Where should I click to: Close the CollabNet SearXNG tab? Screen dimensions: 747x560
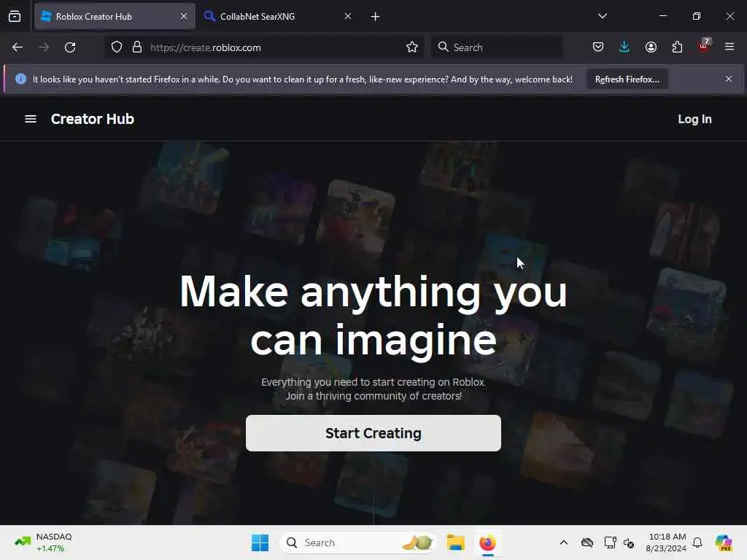[348, 16]
